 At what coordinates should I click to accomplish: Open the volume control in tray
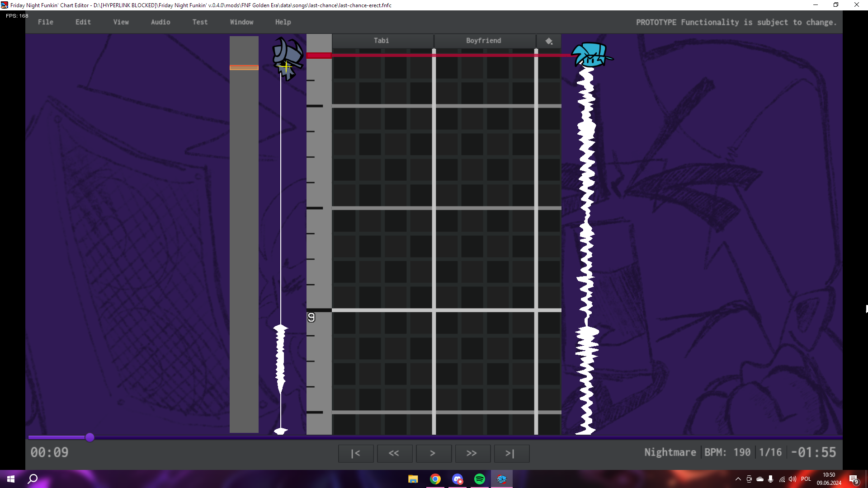(x=793, y=479)
